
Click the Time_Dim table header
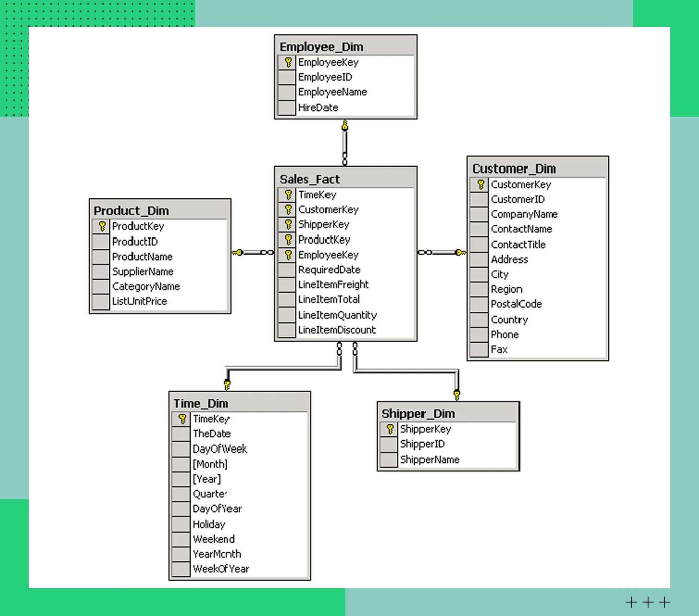(239, 403)
